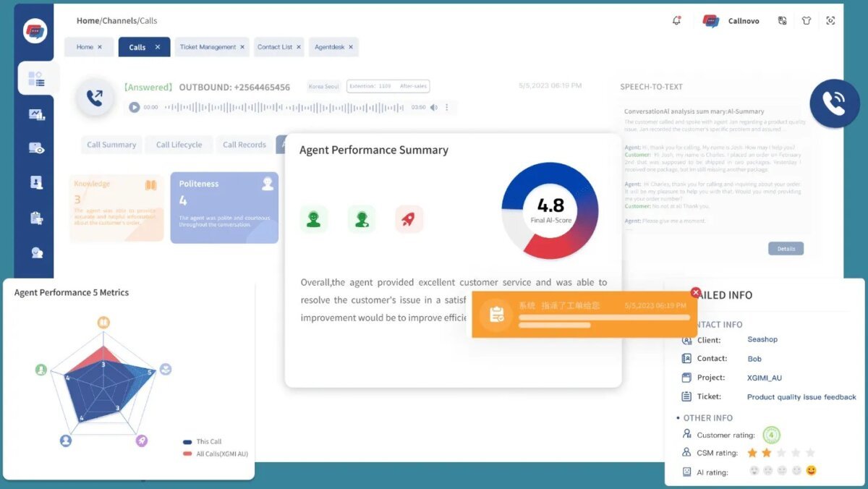The image size is (868, 489).
Task: Click the fullscreen focus icon in header
Action: point(830,21)
